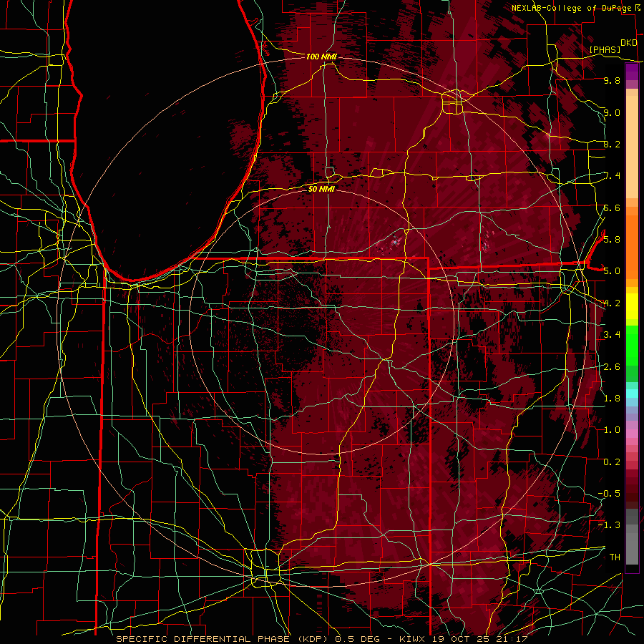Click the 5.8 value on the color scale
Screen dimensions: 644x644
pyautogui.click(x=612, y=239)
